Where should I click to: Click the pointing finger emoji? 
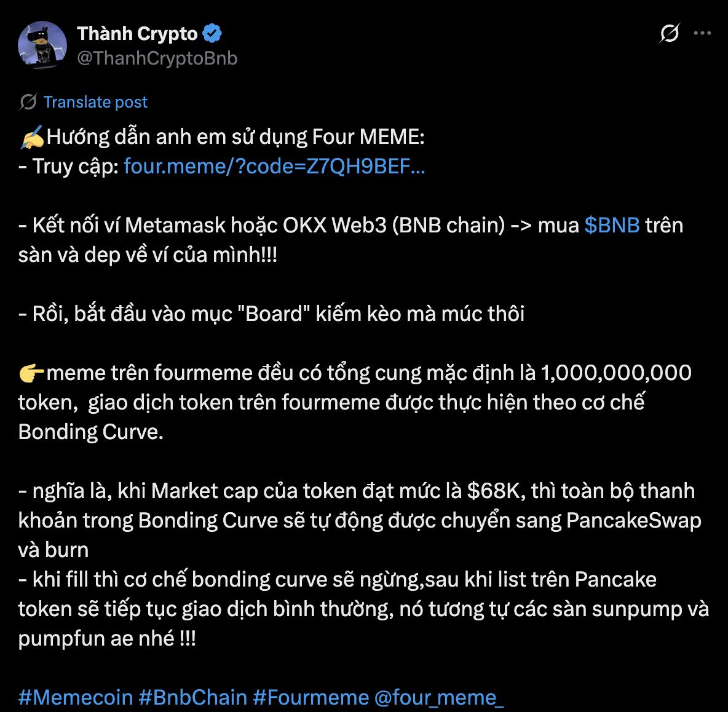coord(31,373)
